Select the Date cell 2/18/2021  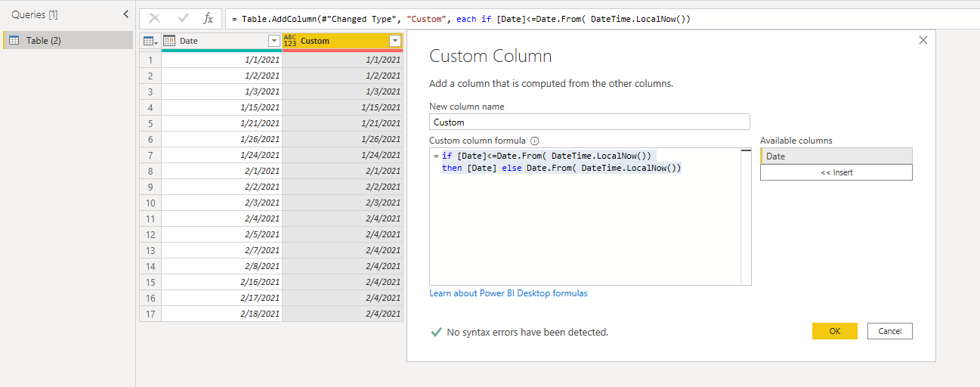click(x=221, y=314)
